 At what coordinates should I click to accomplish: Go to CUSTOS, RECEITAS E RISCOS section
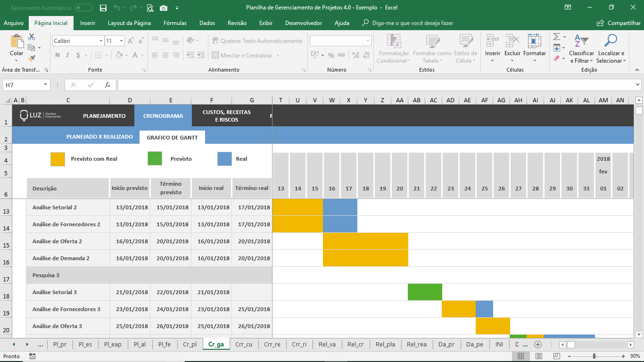(x=226, y=116)
